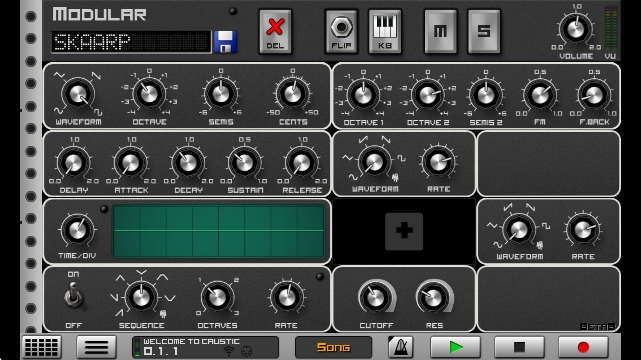
Task: Click the green sequencer grid display
Action: [x=219, y=231]
